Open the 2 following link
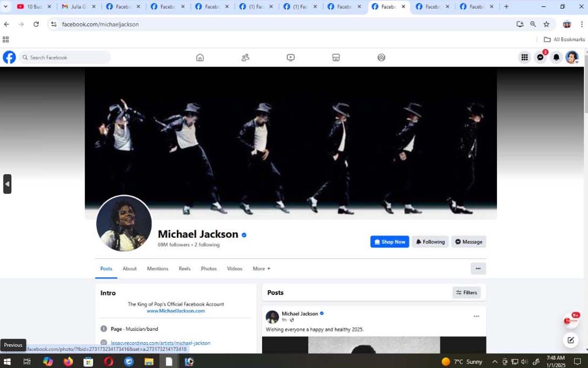 pyautogui.click(x=207, y=245)
